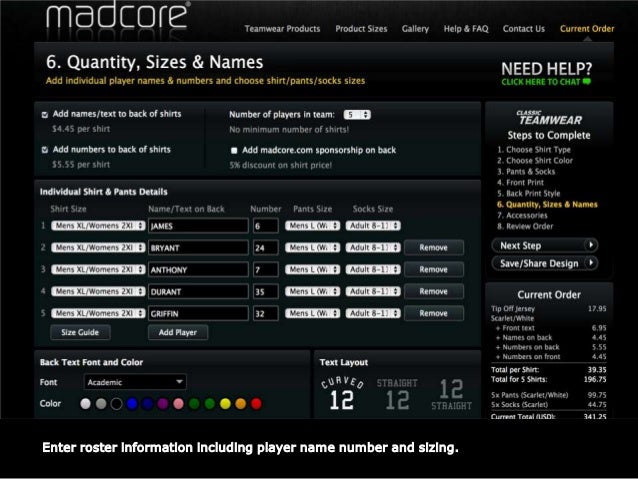Click number field showing 35
This screenshot has width=638, height=479.
[266, 292]
